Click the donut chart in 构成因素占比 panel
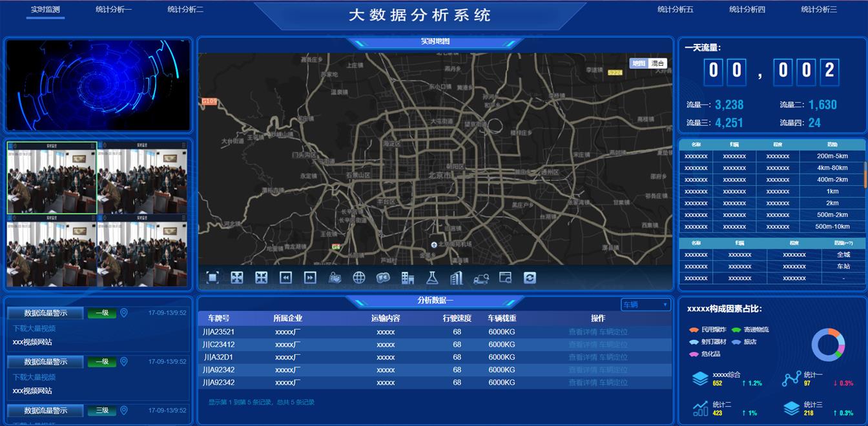 (828, 345)
